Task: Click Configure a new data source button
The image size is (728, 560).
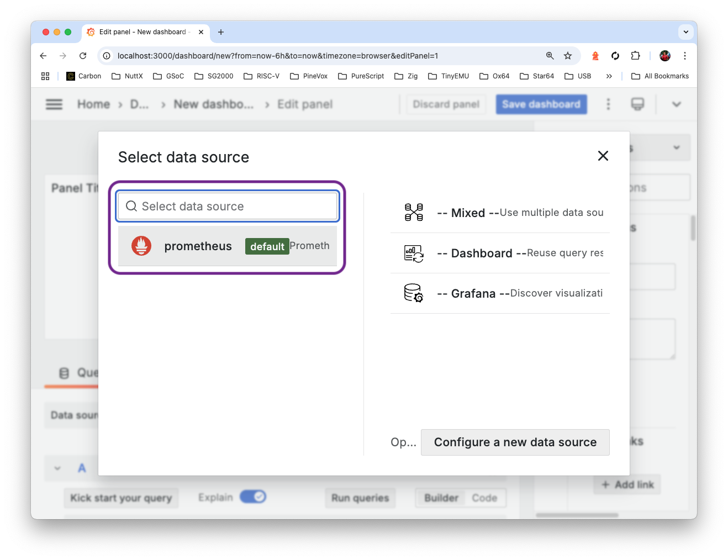Action: coord(515,442)
